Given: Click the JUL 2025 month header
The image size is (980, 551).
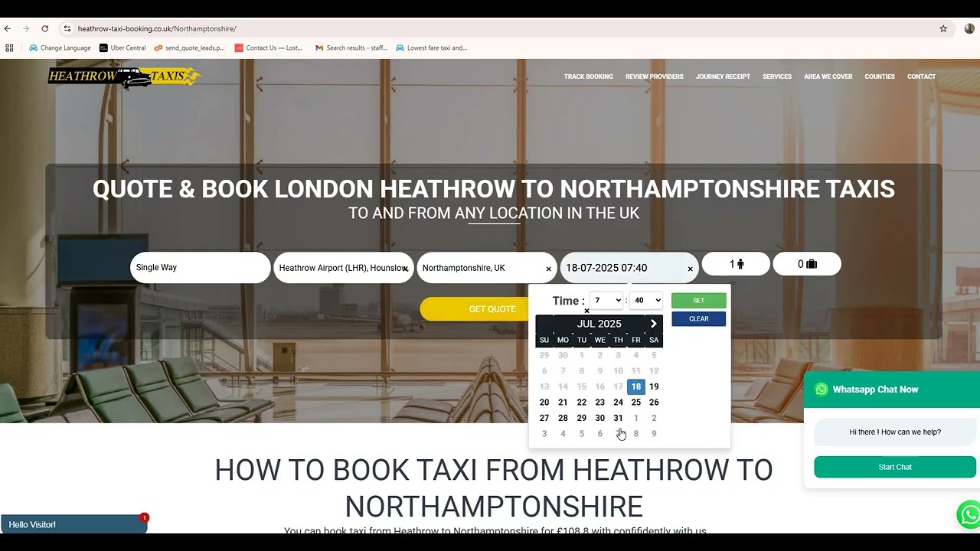Looking at the screenshot, I should click(x=599, y=324).
